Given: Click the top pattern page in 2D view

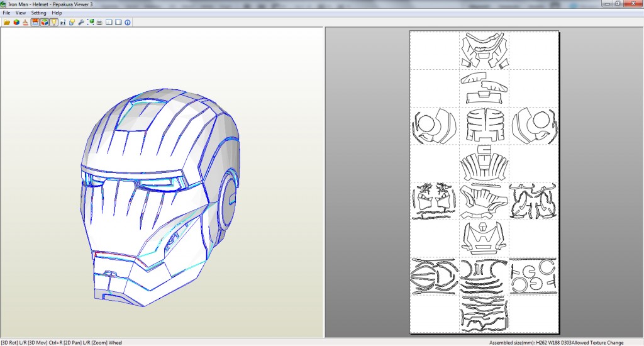Looking at the screenshot, I should pyautogui.click(x=484, y=50).
